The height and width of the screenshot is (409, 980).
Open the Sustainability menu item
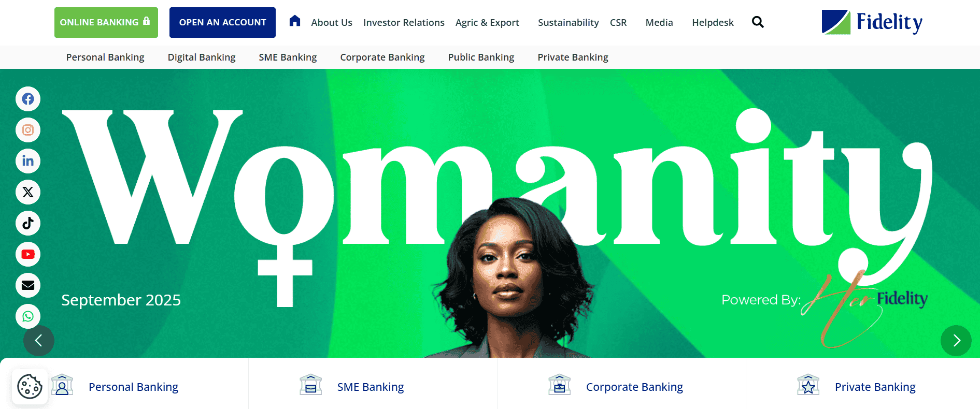pyautogui.click(x=569, y=23)
